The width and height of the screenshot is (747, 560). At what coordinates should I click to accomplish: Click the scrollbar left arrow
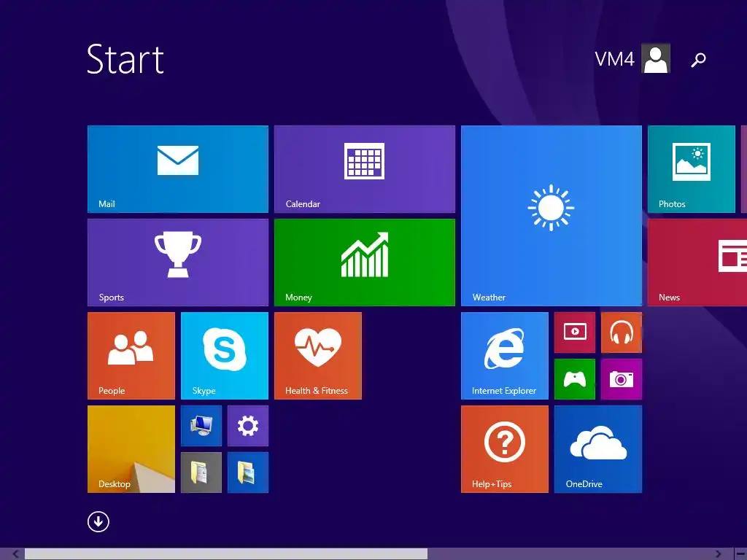tap(15, 554)
